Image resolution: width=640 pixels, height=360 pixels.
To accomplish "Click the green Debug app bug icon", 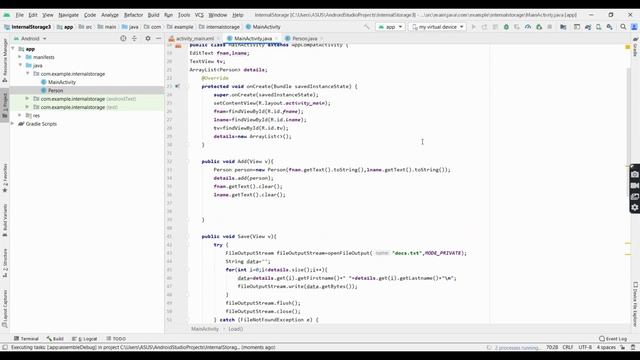I will 506,27.
